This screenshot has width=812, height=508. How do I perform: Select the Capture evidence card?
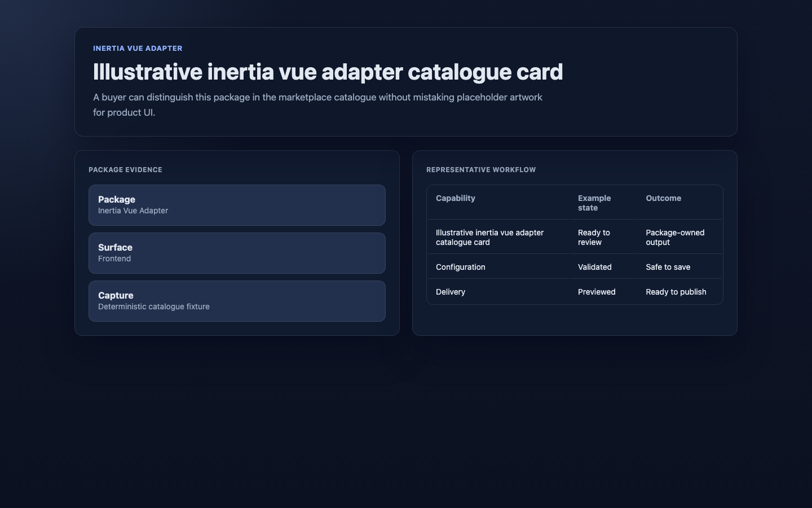[237, 301]
